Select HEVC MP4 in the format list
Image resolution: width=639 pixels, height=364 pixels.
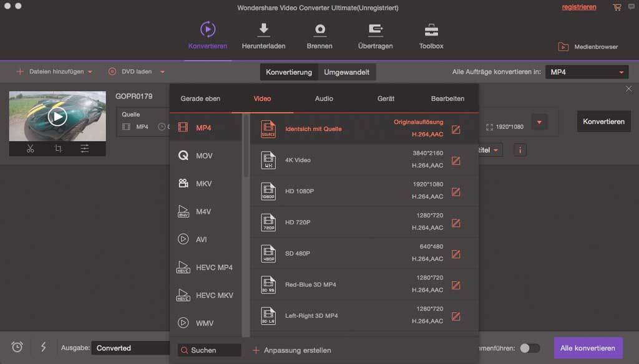coord(206,267)
